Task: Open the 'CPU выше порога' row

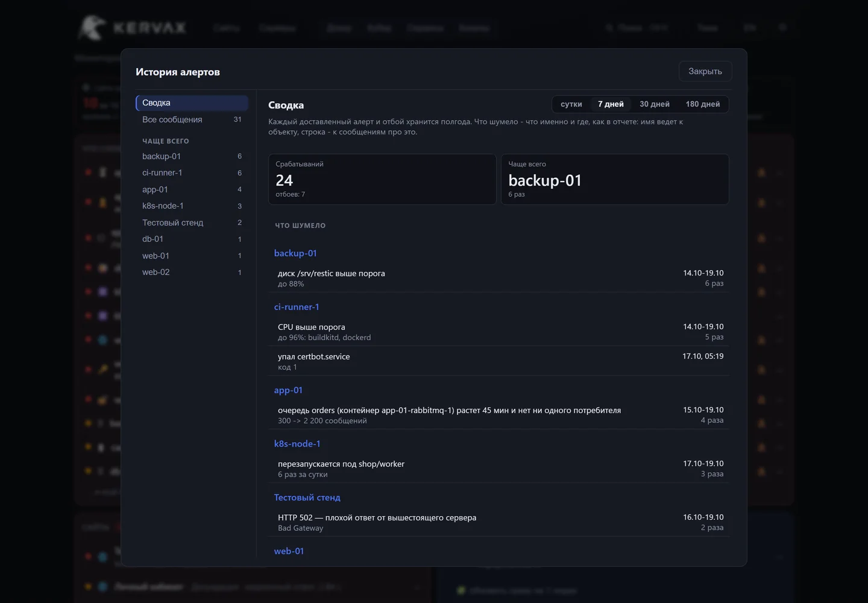Action: (499, 332)
